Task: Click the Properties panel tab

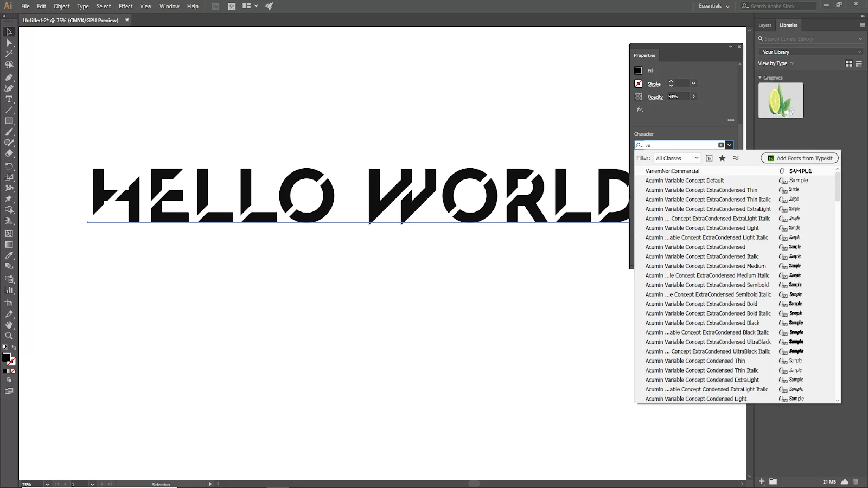Action: 644,55
